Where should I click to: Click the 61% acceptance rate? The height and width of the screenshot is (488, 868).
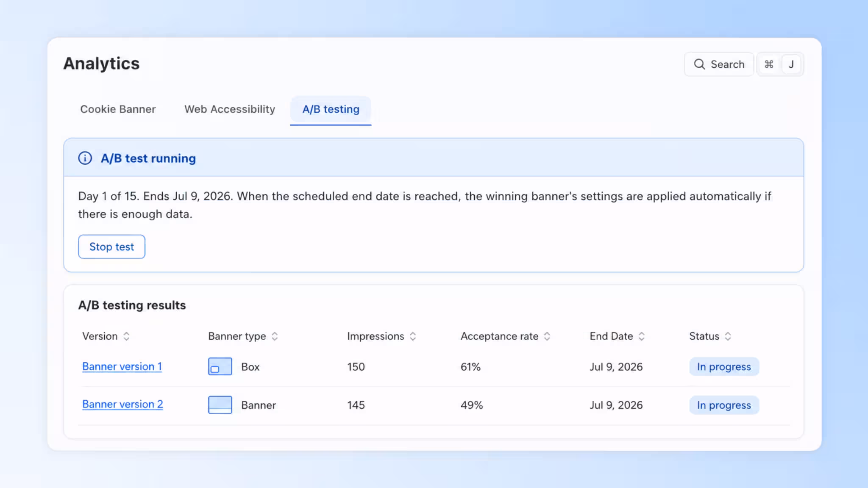pos(470,367)
